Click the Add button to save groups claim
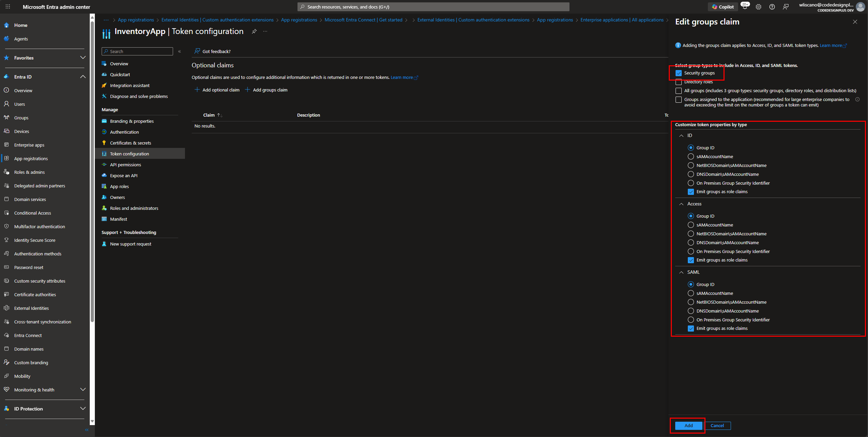The width and height of the screenshot is (868, 437). pyautogui.click(x=688, y=425)
